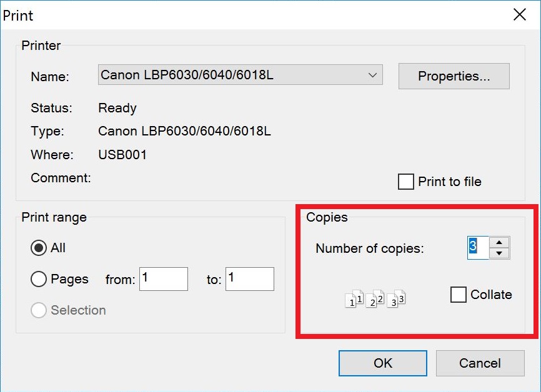
Task: Increase number of copies with up arrow
Action: pyautogui.click(x=499, y=242)
